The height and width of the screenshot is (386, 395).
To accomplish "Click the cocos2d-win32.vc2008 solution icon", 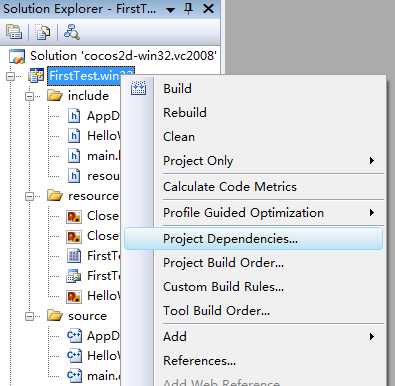I will coord(17,56).
